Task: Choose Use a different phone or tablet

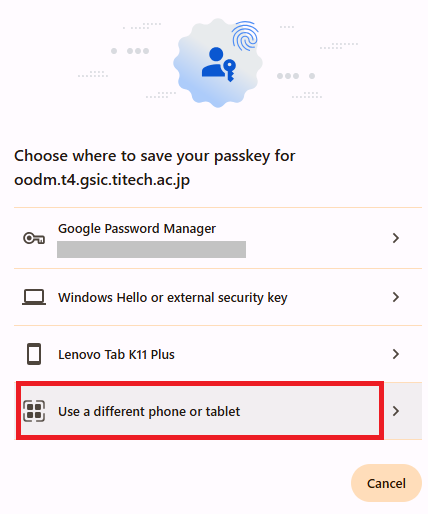Action: (218, 411)
